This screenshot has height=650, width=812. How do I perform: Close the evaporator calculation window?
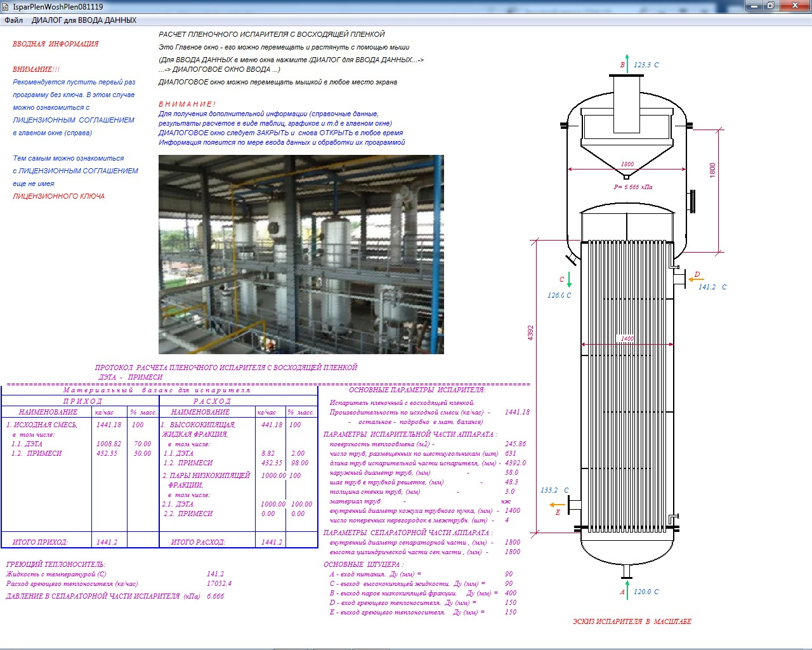(794, 6)
